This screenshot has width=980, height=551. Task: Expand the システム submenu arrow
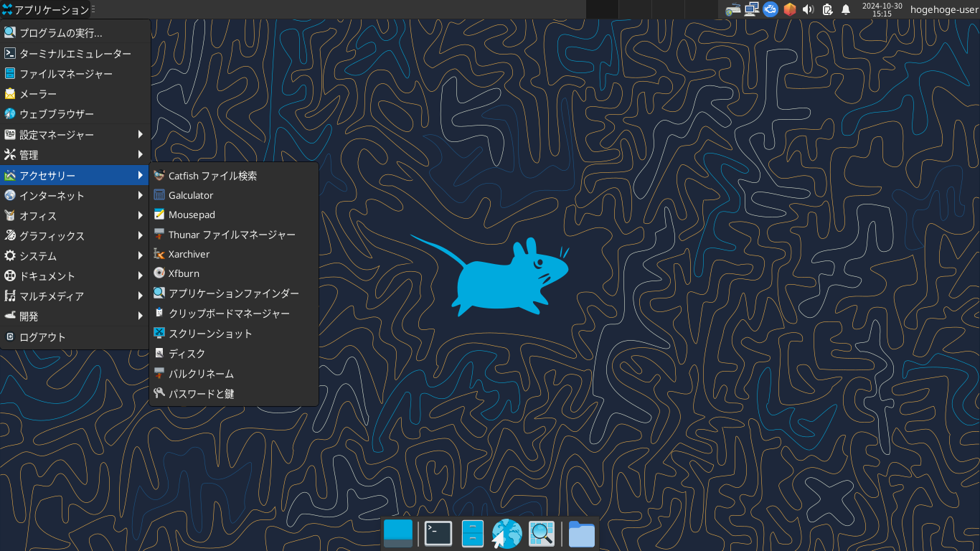tap(141, 255)
